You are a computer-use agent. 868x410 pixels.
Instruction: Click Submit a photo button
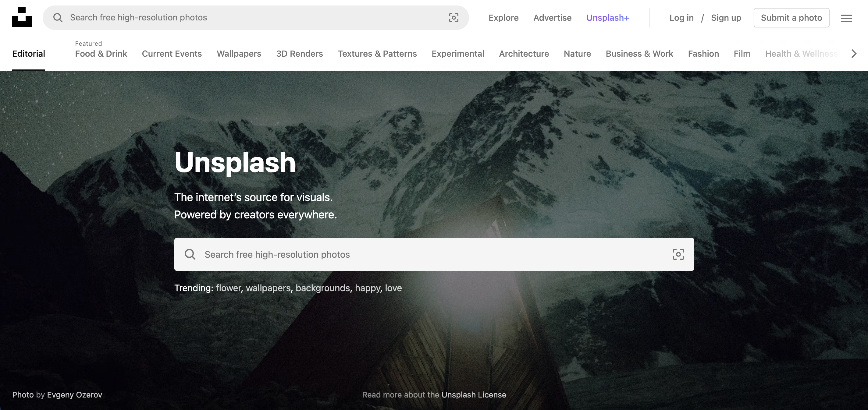(x=792, y=18)
